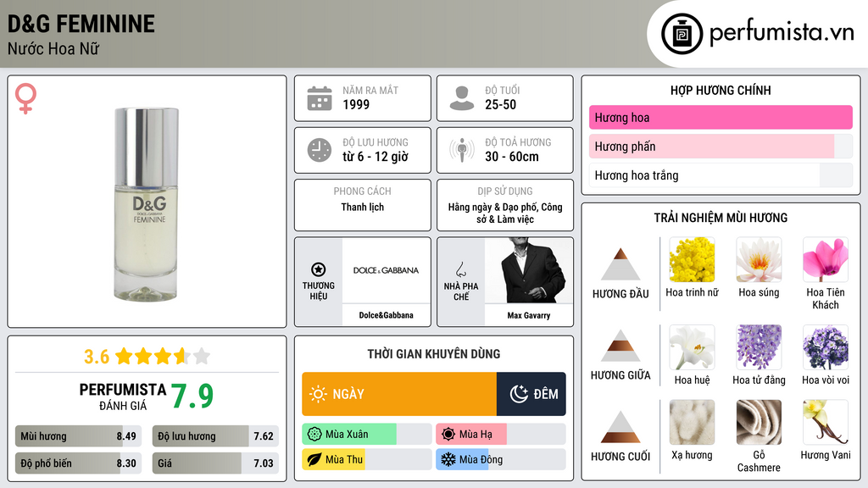Screen dimensions: 868x488
Task: Select the Hương phấn accord bar
Action: [721, 147]
